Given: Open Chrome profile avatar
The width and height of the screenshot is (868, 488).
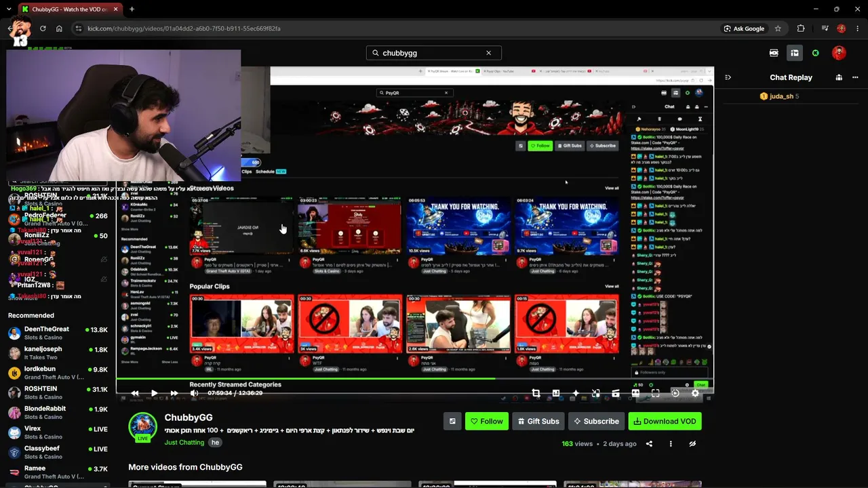Looking at the screenshot, I should (842, 28).
